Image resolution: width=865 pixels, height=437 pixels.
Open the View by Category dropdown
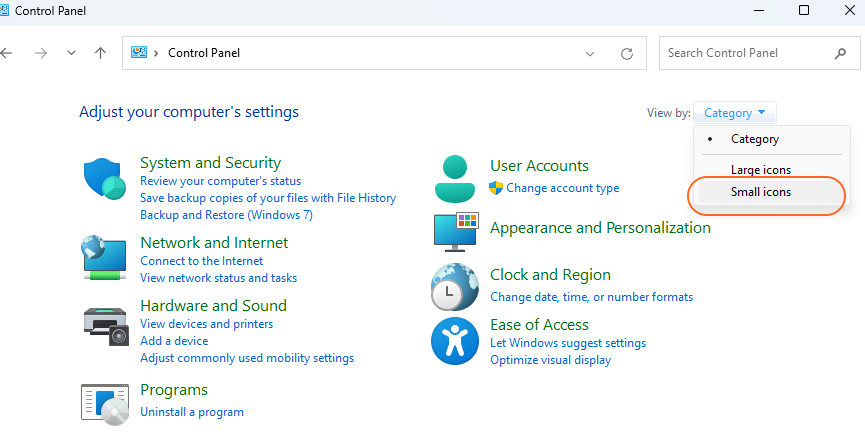tap(734, 113)
